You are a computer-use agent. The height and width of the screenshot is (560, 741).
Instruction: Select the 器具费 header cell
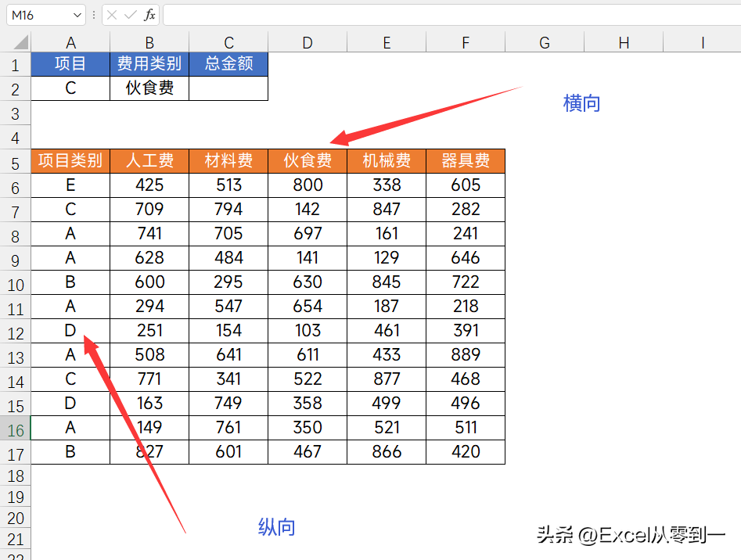[466, 161]
